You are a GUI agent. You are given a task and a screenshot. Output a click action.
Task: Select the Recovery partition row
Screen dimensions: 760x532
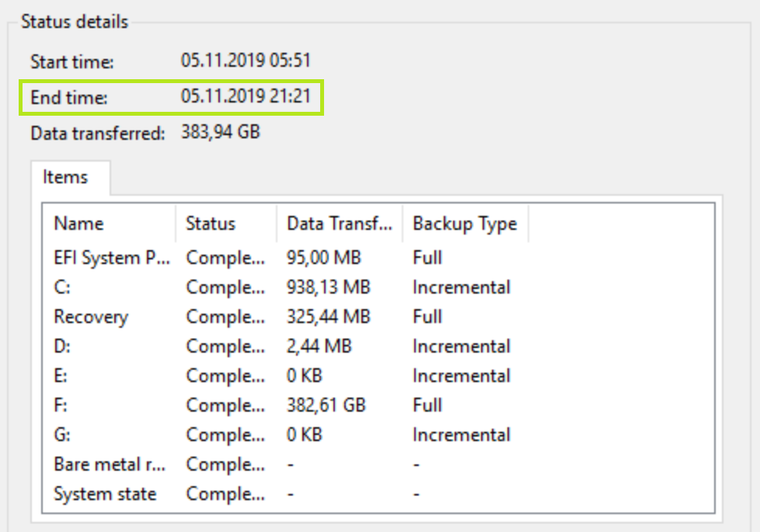point(91,317)
